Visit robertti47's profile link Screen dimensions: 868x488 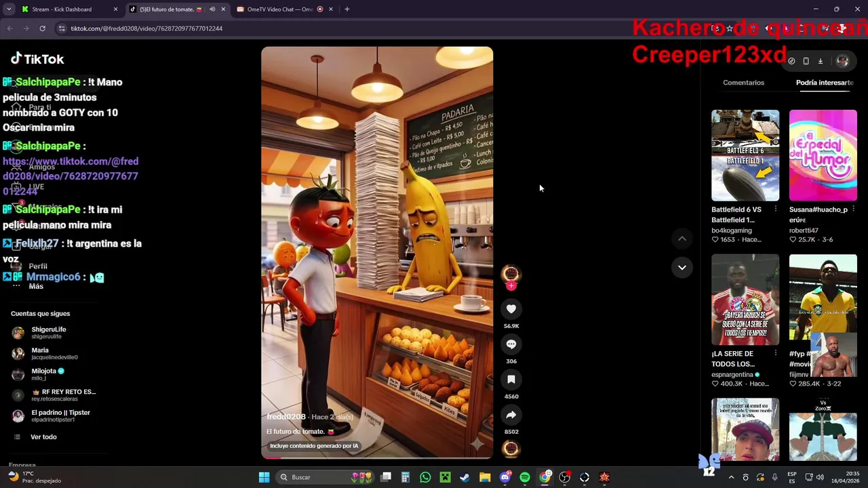(x=804, y=230)
